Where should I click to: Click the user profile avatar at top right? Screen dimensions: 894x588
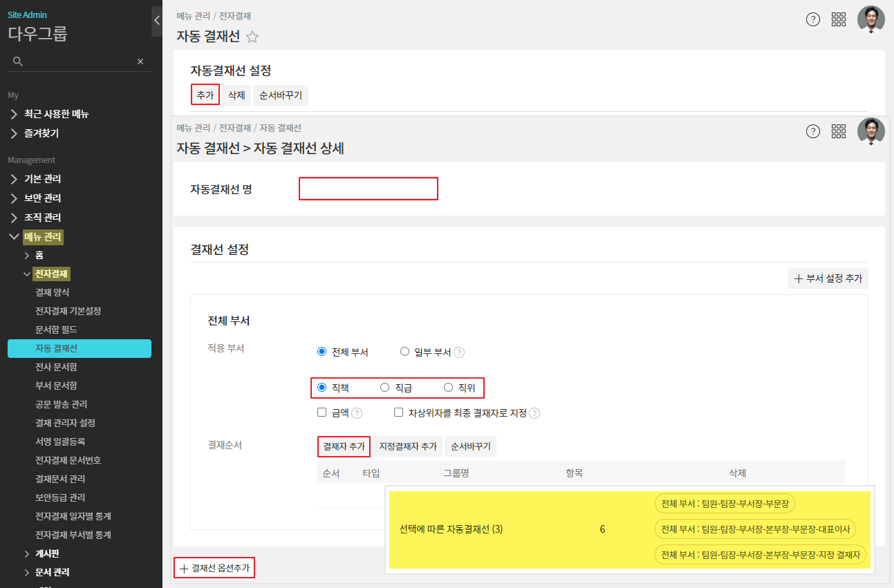(x=870, y=19)
